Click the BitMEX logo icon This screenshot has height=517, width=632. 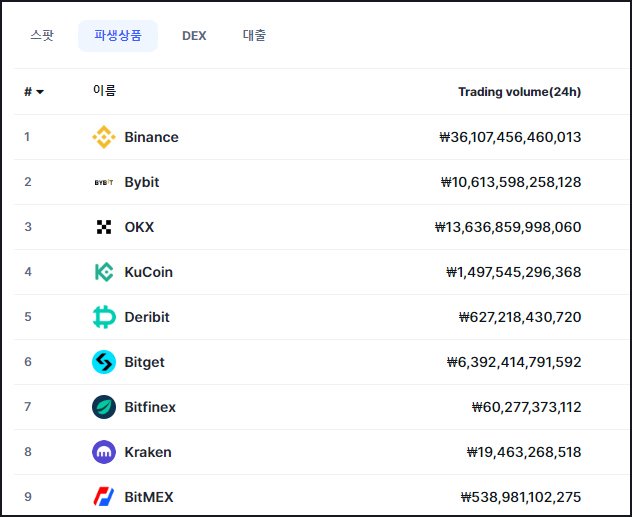104,497
